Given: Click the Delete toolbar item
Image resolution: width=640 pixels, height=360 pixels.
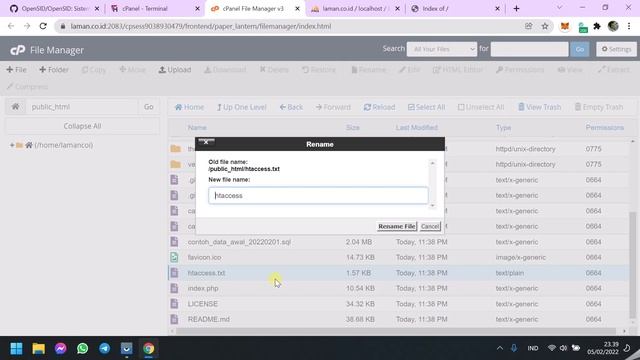Looking at the screenshot, I should (274, 70).
